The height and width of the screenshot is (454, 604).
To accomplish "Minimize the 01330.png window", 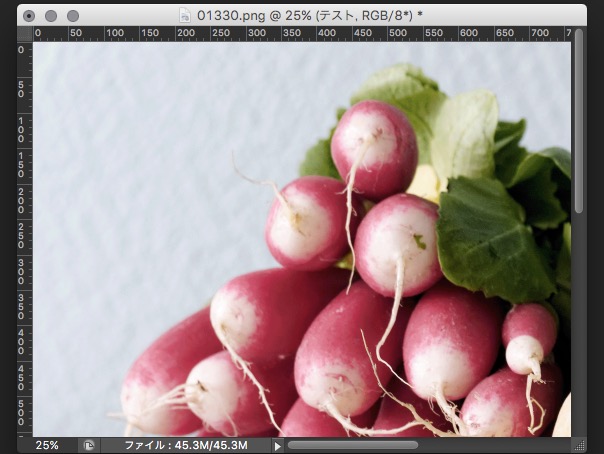I will click(x=51, y=15).
